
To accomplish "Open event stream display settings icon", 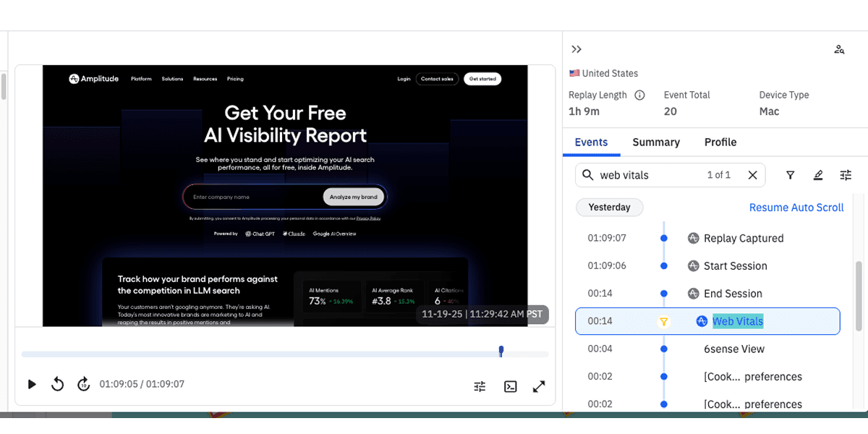I will [x=845, y=175].
